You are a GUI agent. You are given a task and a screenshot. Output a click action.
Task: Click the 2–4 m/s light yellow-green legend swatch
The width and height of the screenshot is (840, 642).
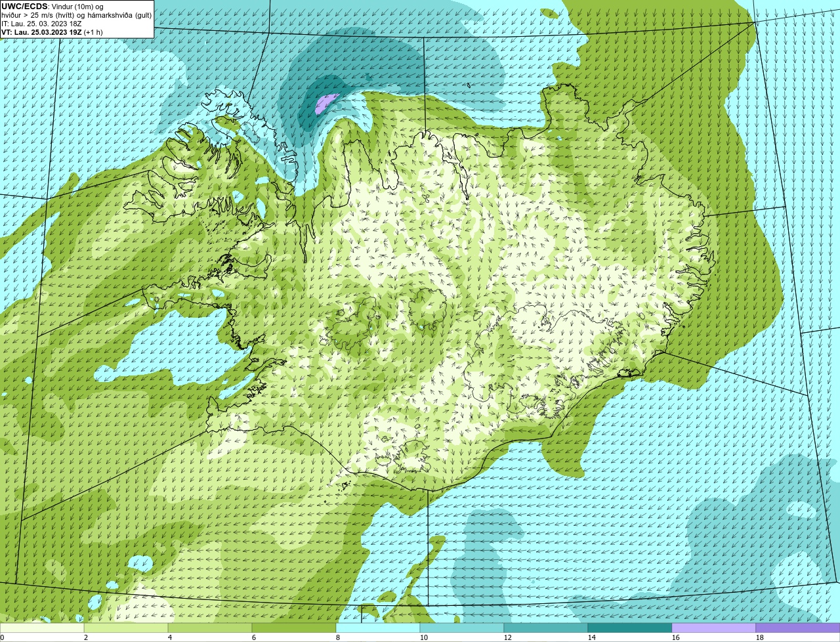tap(126, 628)
